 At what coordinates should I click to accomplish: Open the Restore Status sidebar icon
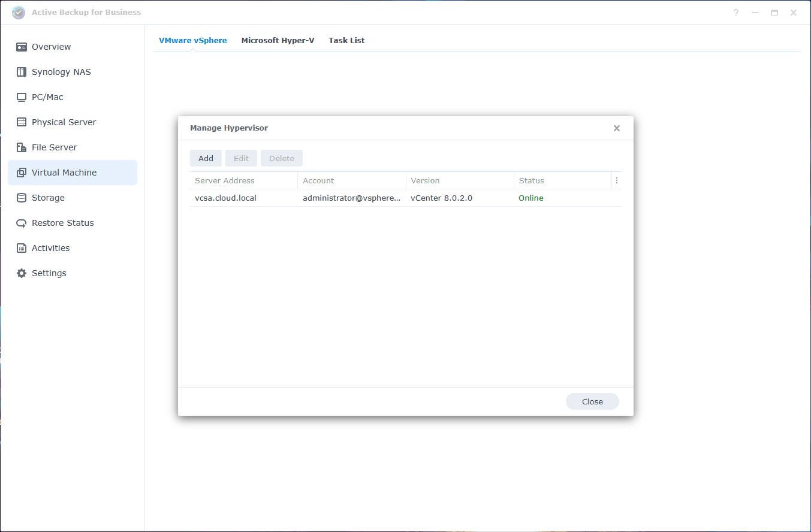tap(22, 223)
